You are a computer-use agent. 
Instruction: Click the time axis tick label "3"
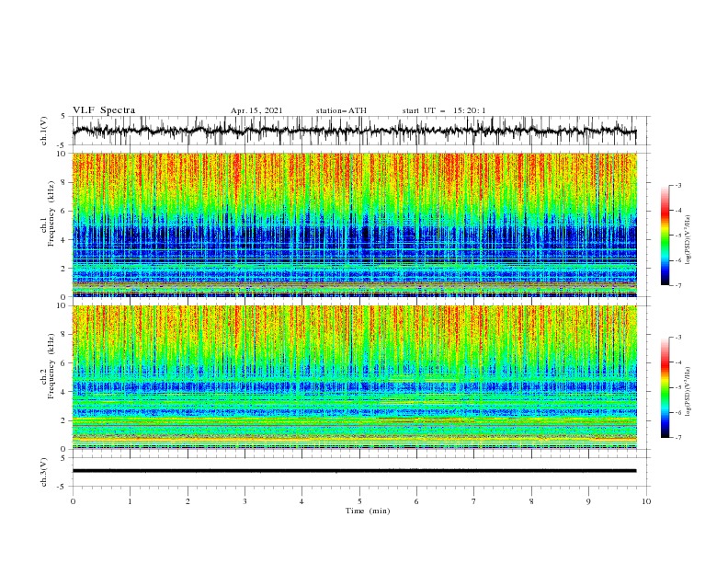click(245, 501)
